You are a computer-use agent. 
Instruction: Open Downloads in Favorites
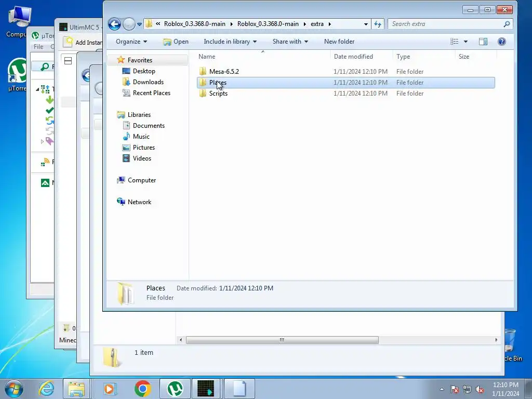coord(148,82)
